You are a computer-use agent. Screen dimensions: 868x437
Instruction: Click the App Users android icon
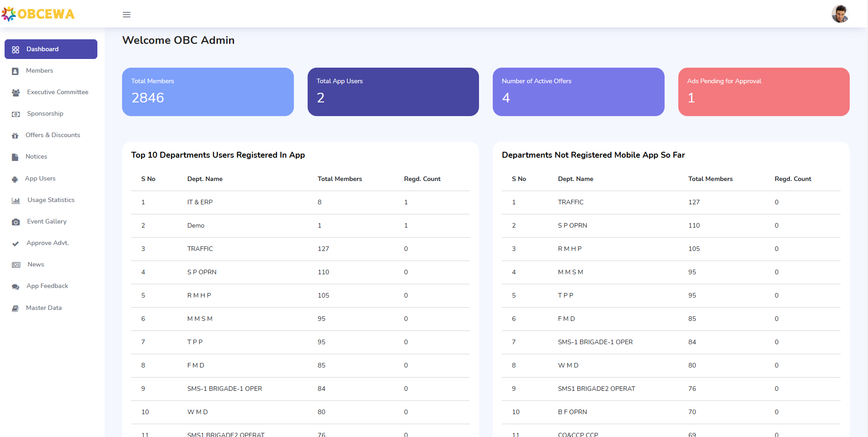pyautogui.click(x=16, y=179)
